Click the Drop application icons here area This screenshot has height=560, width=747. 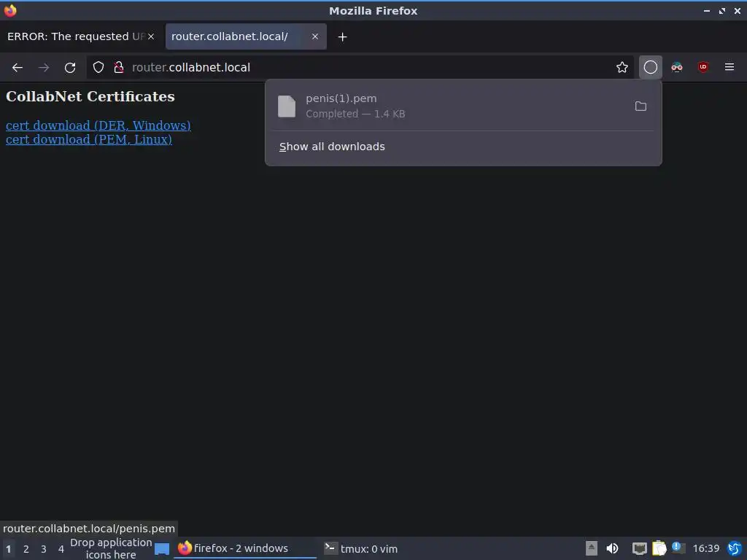[111, 548]
